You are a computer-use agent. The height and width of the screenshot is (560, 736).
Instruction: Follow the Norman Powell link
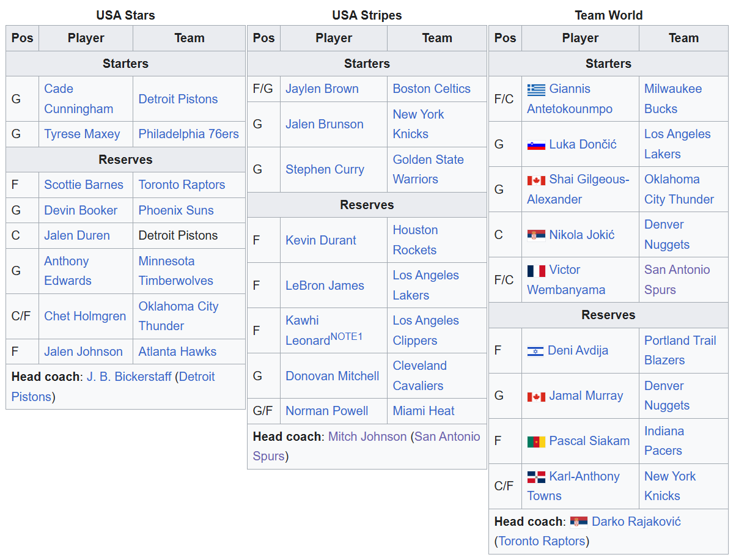coord(327,411)
